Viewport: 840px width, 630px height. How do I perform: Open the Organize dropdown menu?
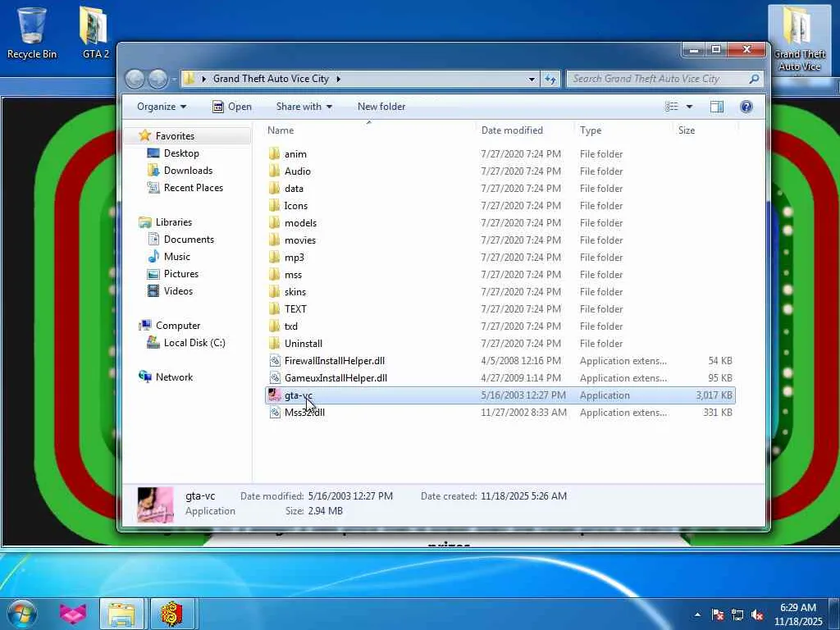click(162, 107)
